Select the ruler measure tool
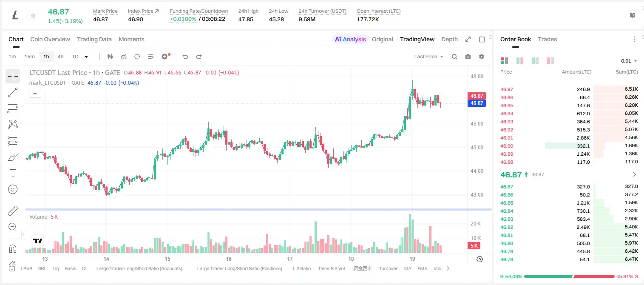Viewport: 644px width, 285px height. pos(13,211)
